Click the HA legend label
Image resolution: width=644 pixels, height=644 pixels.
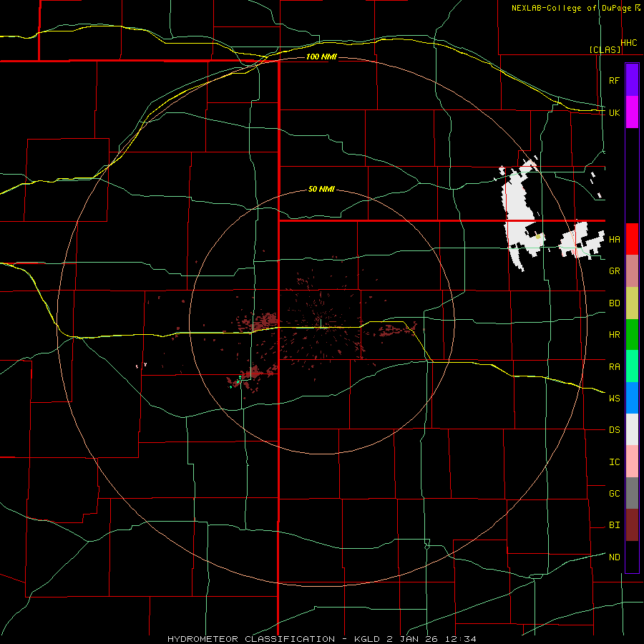[614, 239]
